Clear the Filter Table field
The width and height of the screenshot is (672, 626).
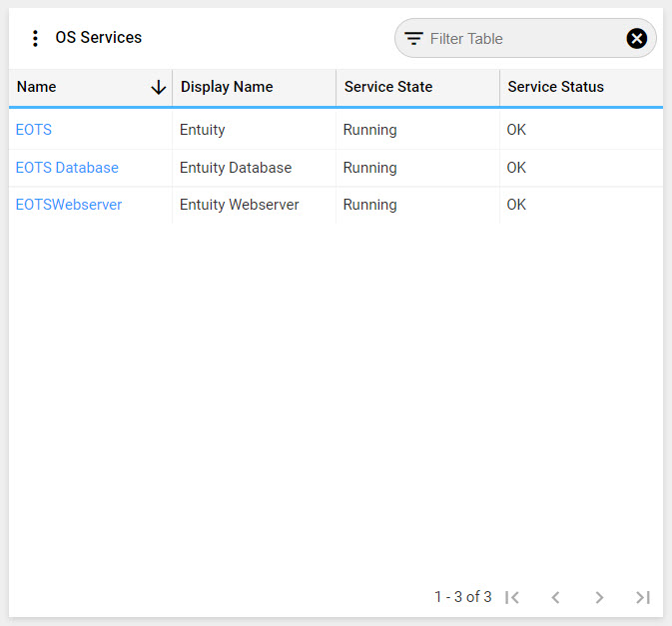tap(636, 39)
